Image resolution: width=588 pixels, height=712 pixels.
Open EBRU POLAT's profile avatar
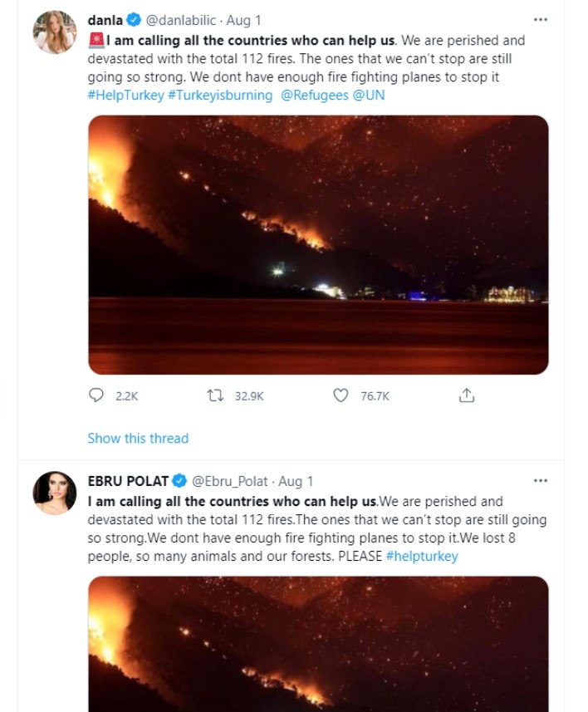55,493
